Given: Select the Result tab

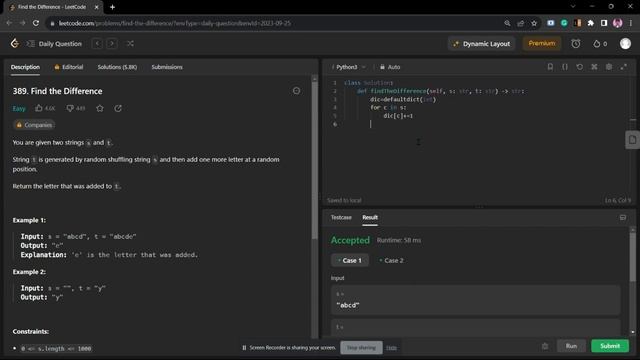Looking at the screenshot, I should 370,218.
